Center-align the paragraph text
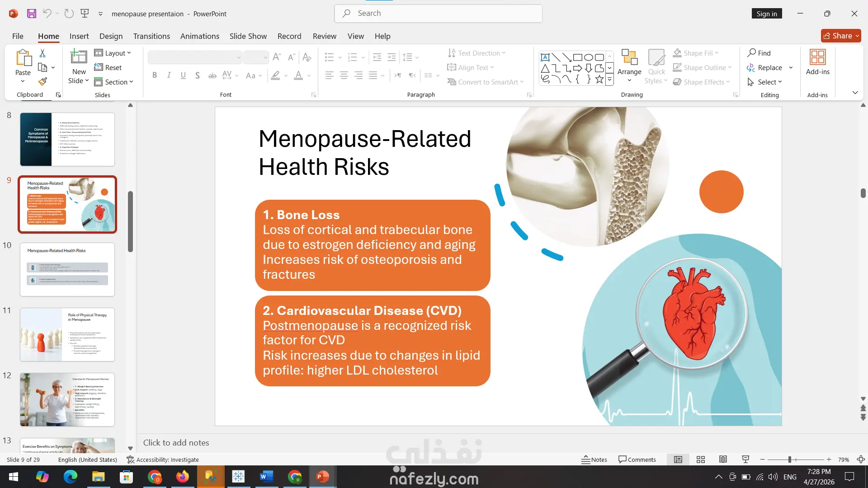868x488 pixels. (x=344, y=75)
